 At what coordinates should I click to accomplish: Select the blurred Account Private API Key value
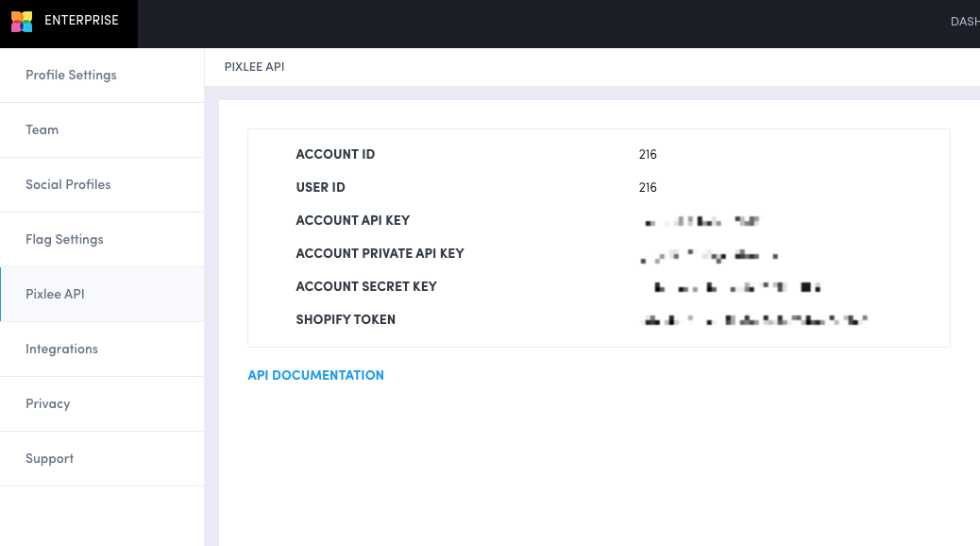click(x=709, y=255)
